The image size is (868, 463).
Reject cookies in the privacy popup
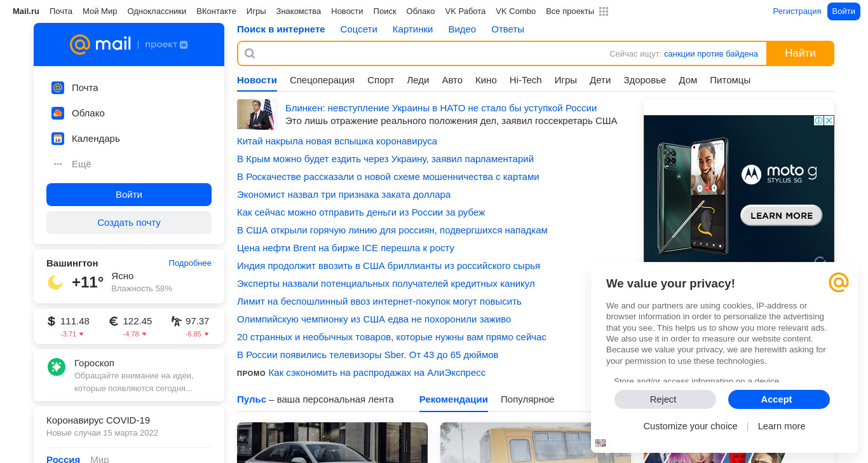(665, 399)
